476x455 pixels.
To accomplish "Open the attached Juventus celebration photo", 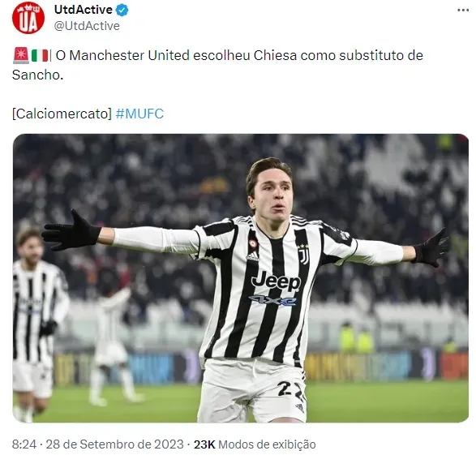I will [240, 278].
